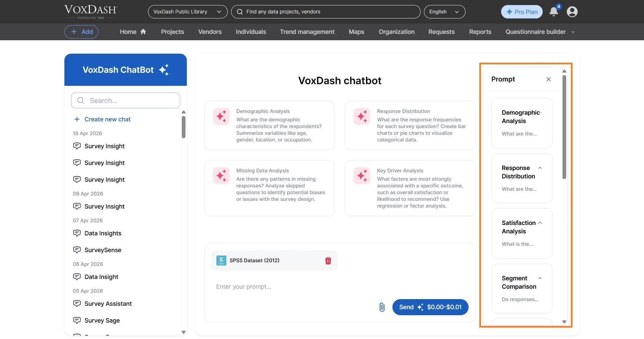Go to Individuals
Screen dimensions: 644x339
click(251, 32)
